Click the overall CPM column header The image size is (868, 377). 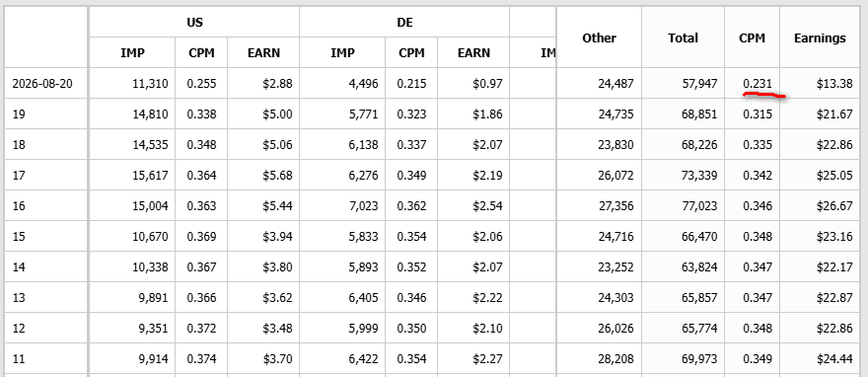[752, 38]
